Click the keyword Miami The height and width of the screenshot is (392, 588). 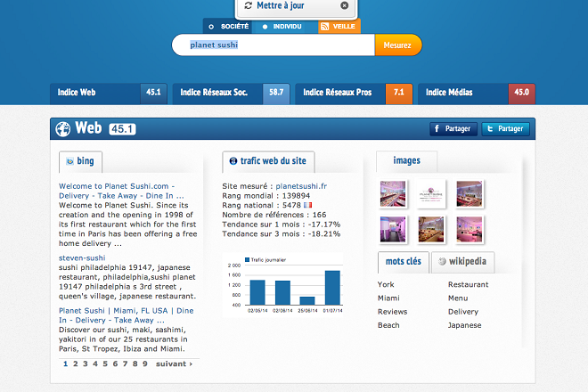388,298
